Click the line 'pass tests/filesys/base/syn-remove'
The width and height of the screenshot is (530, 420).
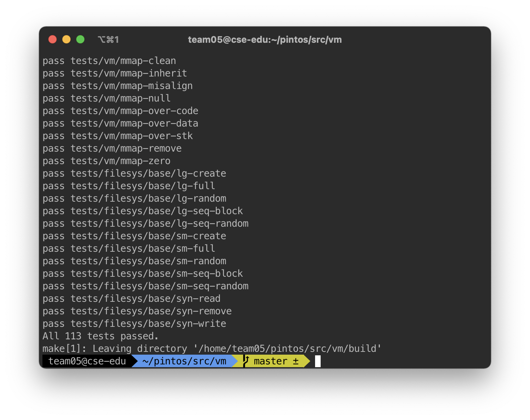pyautogui.click(x=137, y=311)
